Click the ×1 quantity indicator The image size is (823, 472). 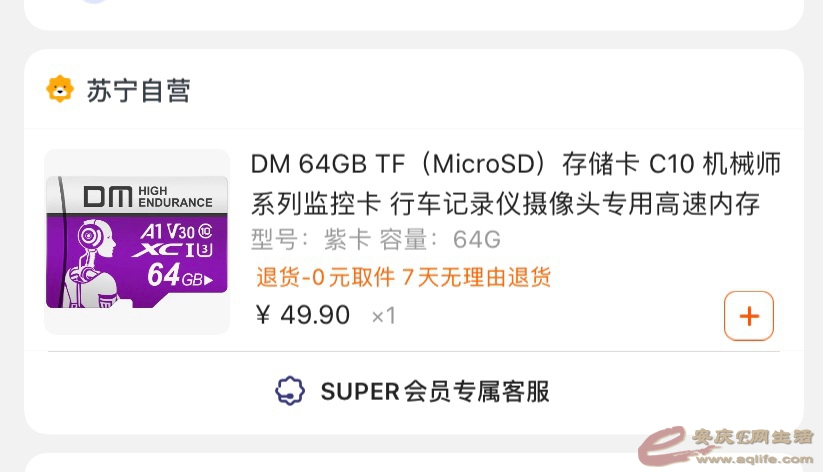pyautogui.click(x=384, y=317)
